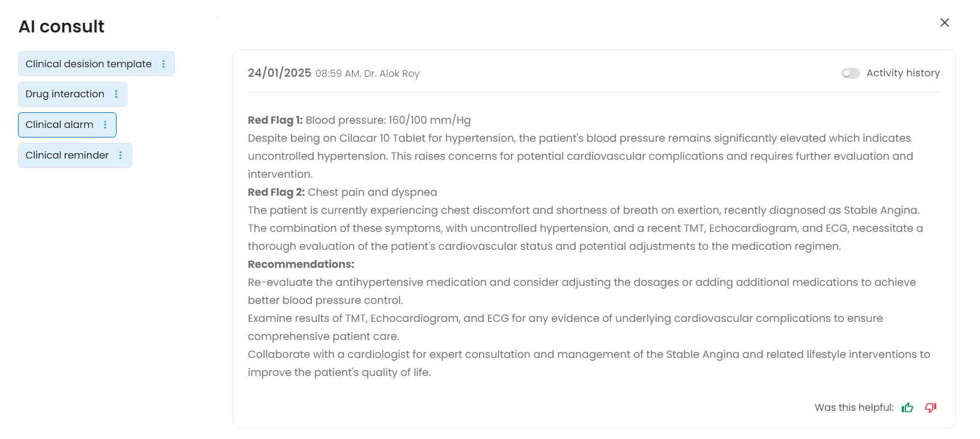The width and height of the screenshot is (980, 439).
Task: Open Clinical alarm three-dot menu
Action: click(105, 125)
